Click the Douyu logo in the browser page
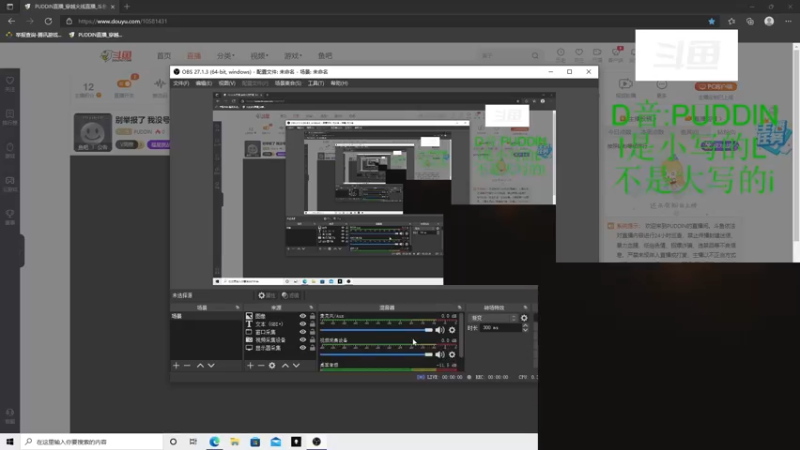Image resolution: width=800 pixels, height=450 pixels. coord(116,56)
